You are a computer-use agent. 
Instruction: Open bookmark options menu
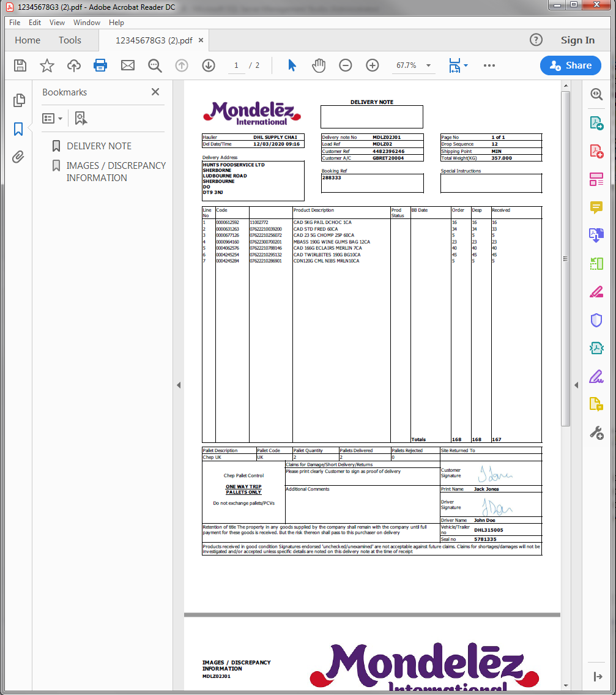point(52,118)
